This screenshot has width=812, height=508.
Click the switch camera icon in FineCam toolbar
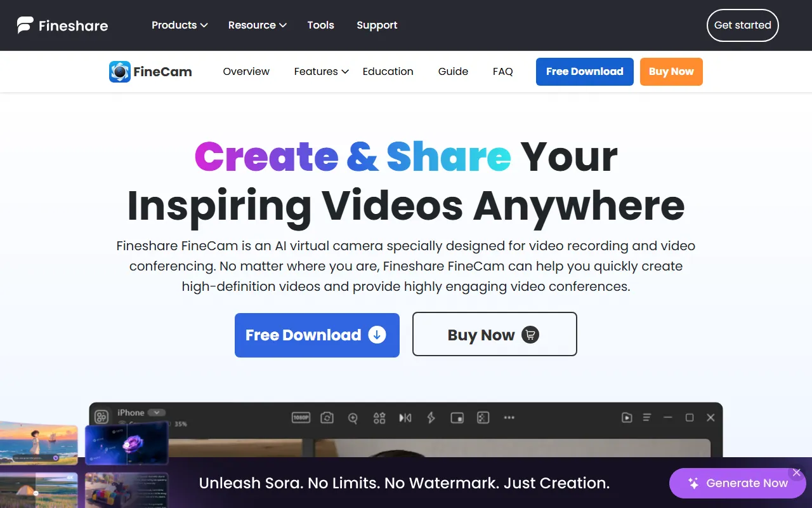click(327, 418)
